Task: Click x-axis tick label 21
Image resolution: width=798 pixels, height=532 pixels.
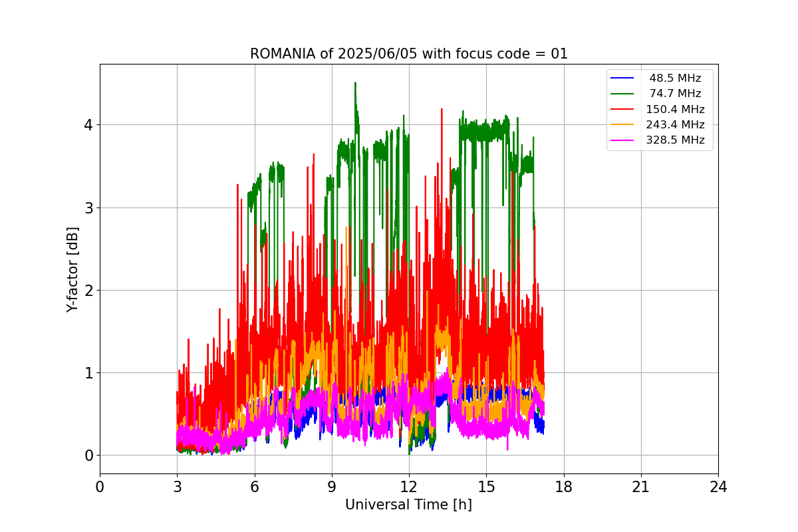Action: 641,487
